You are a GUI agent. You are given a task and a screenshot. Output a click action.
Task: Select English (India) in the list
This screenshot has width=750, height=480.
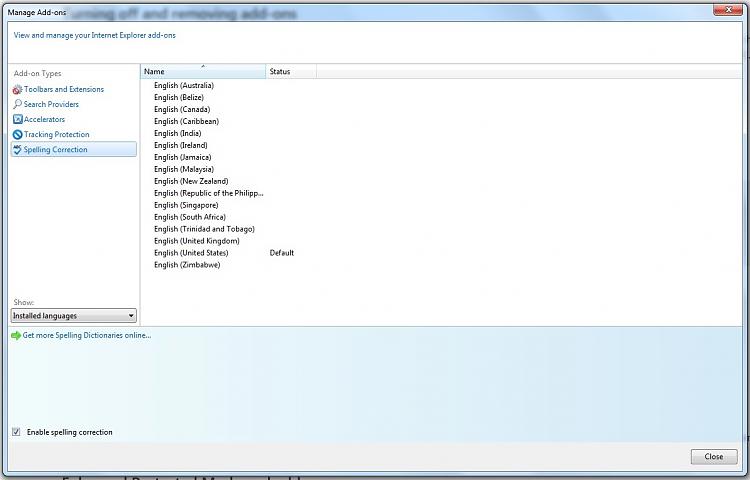[x=177, y=133]
